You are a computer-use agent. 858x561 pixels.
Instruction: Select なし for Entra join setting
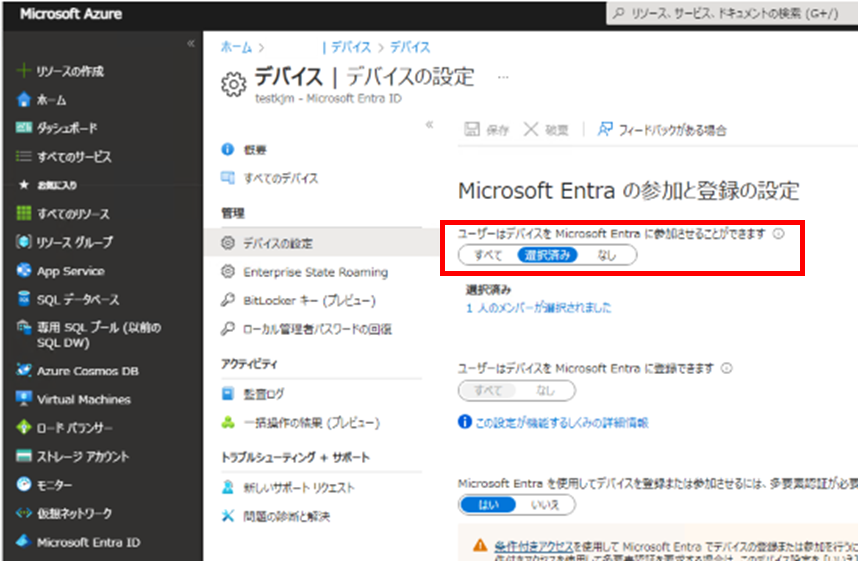[x=606, y=255]
